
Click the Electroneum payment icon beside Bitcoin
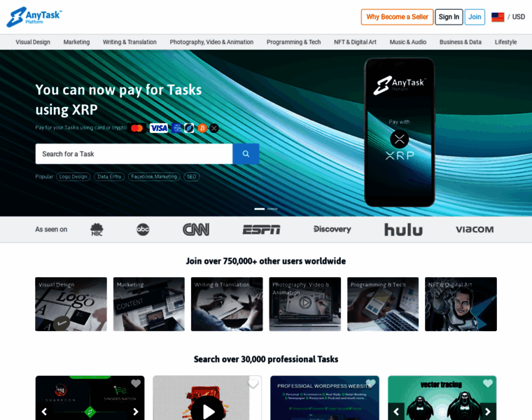coord(189,128)
